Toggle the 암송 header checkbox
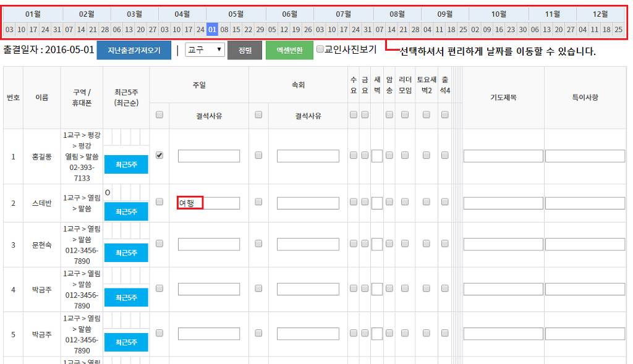This screenshot has width=633, height=364. tap(389, 114)
